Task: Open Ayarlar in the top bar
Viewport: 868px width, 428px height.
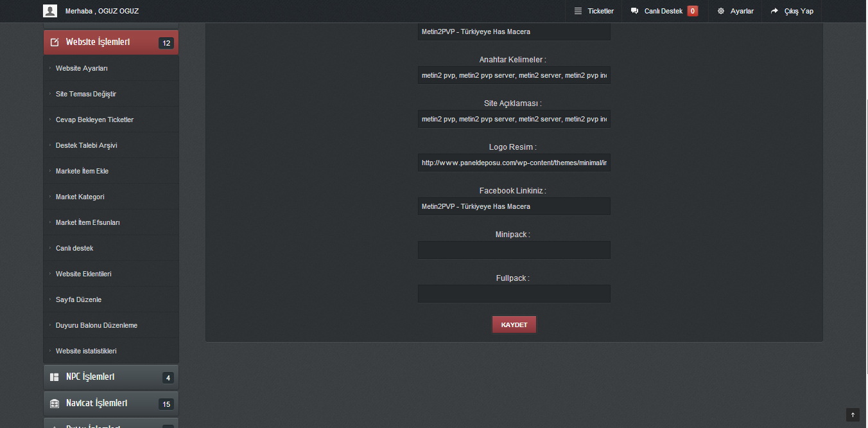Action: 735,11
